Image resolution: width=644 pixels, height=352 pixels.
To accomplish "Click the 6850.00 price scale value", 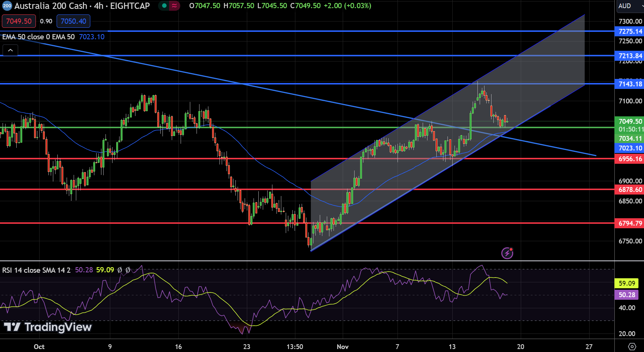I will pyautogui.click(x=630, y=201).
